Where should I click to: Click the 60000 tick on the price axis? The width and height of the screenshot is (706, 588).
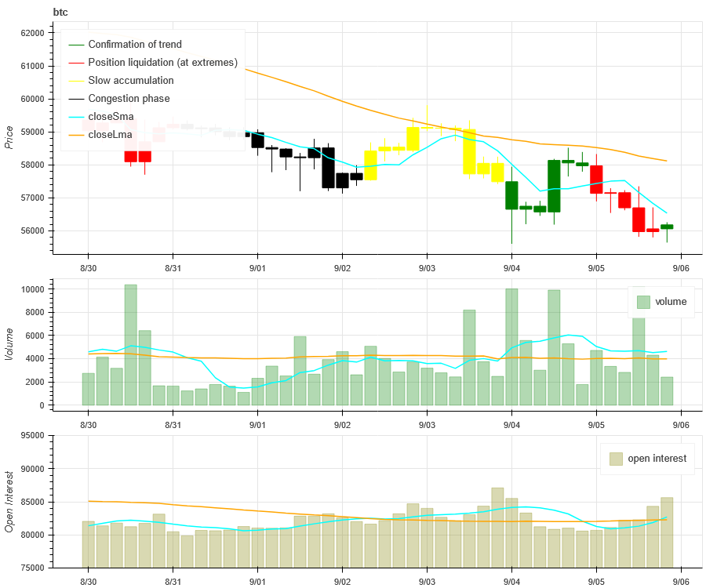click(32, 99)
